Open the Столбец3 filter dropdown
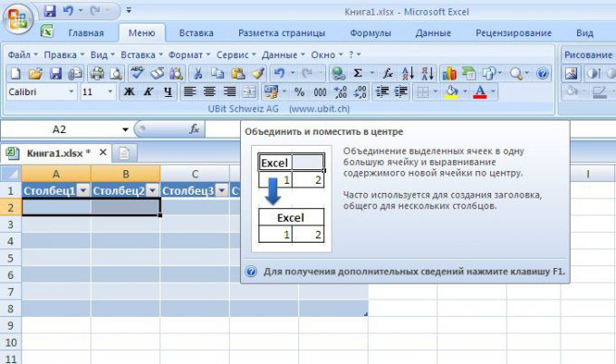The height and width of the screenshot is (364, 616). (222, 191)
